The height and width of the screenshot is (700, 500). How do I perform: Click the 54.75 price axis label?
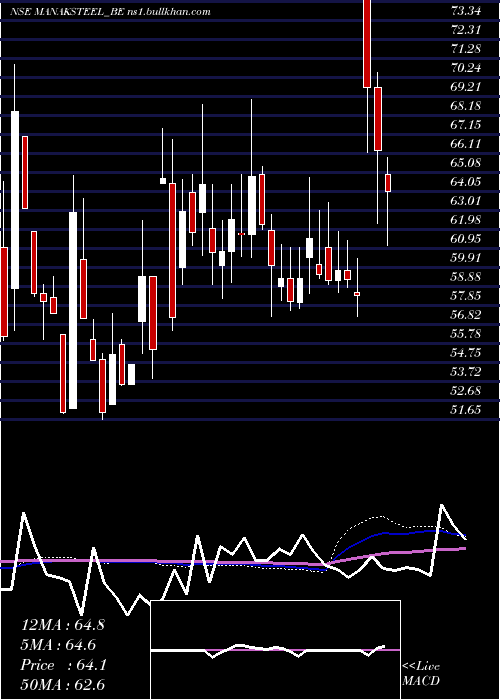466,352
